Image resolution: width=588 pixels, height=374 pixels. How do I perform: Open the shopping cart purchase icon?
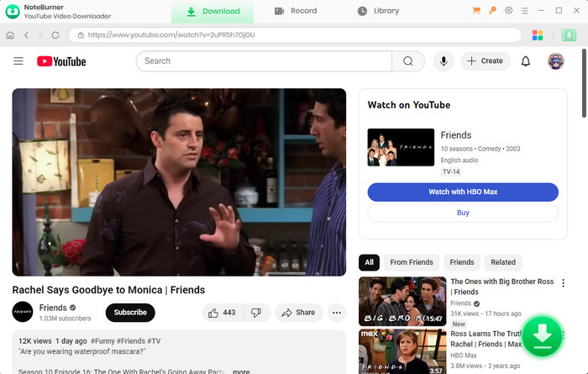(477, 11)
